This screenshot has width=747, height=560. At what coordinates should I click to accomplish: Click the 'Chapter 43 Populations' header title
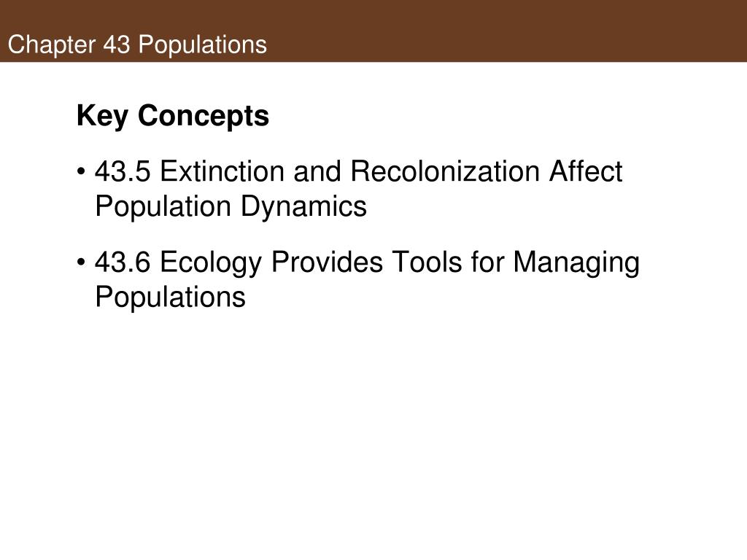coord(137,44)
